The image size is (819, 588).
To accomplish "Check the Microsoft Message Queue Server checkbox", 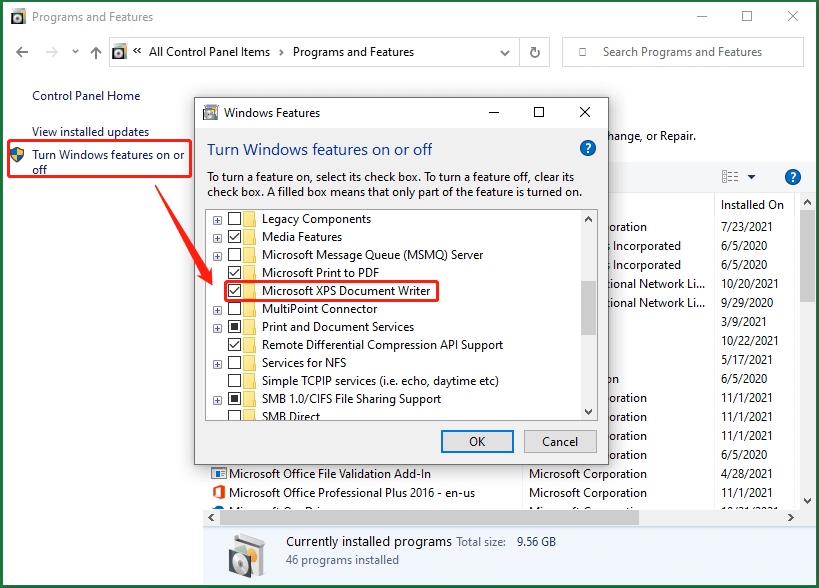I will 235,255.
